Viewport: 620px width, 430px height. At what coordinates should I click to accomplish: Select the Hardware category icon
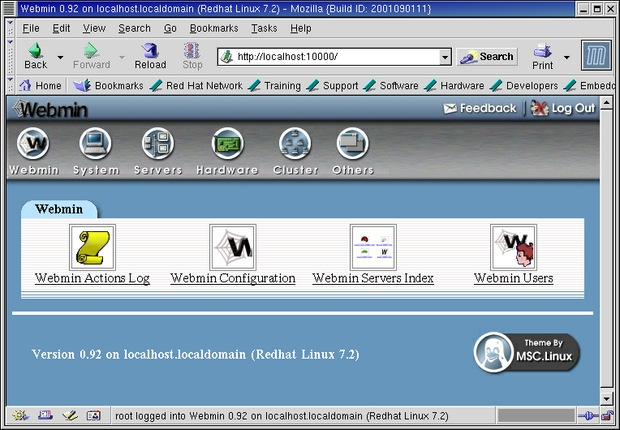tap(227, 146)
